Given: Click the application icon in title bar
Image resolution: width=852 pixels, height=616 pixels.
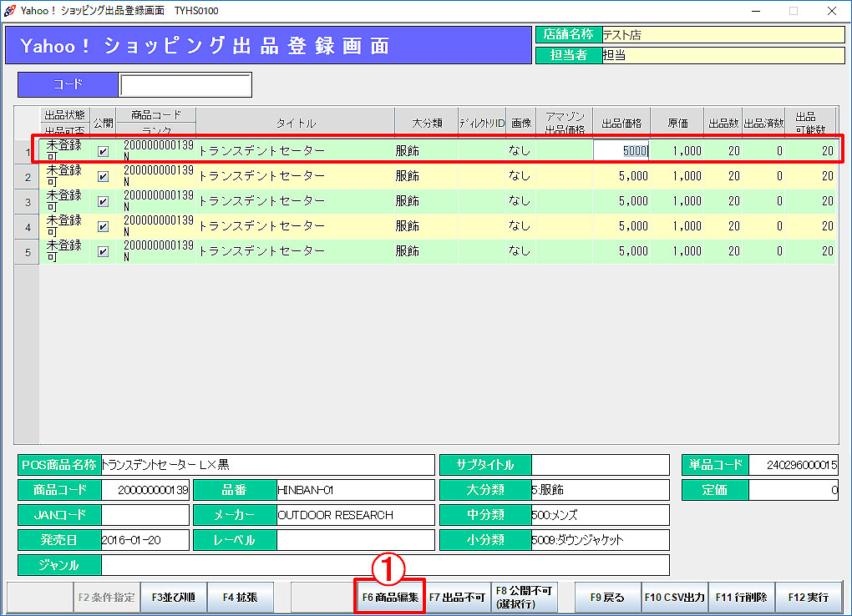Looking at the screenshot, I should click(9, 11).
